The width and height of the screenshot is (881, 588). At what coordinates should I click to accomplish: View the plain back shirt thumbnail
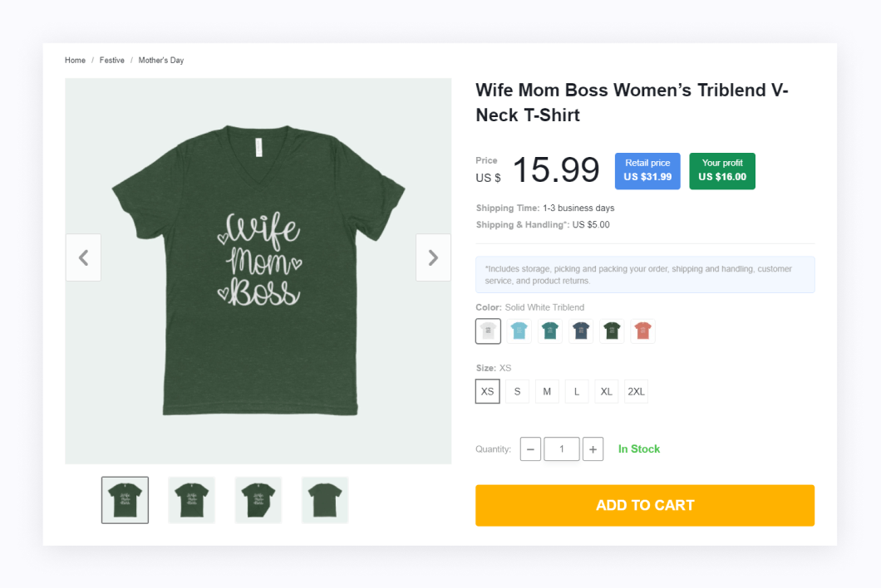[325, 501]
